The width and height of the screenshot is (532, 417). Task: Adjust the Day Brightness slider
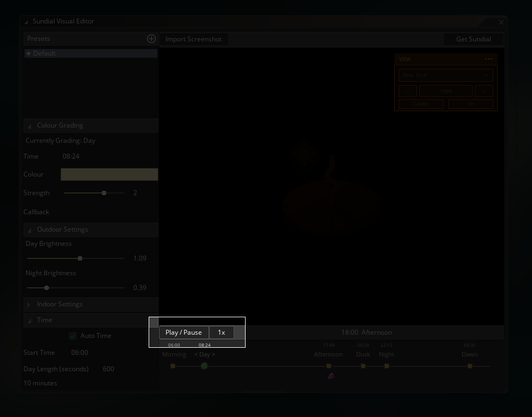75,258
